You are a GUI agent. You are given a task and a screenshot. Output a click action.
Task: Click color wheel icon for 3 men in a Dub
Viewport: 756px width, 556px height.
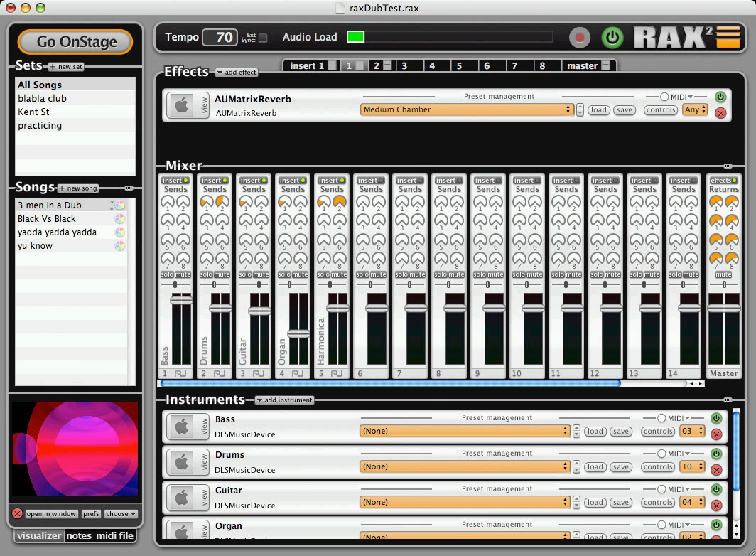(x=119, y=205)
